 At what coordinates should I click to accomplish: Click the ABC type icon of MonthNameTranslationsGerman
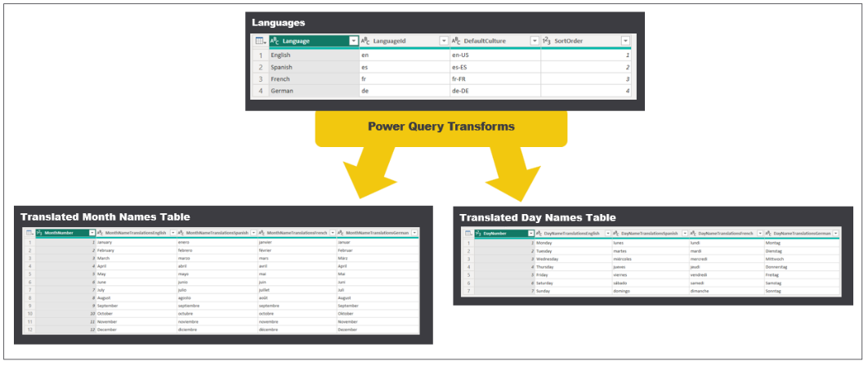pos(341,233)
